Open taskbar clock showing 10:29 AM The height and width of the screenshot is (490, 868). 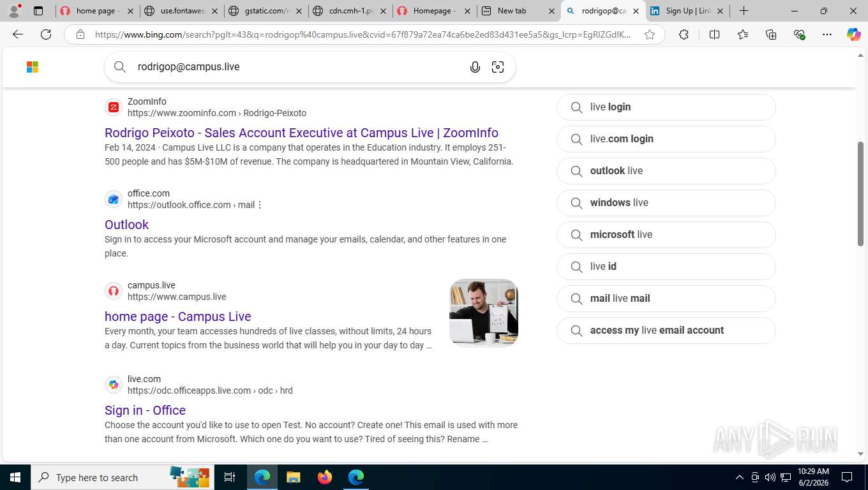[x=813, y=477]
